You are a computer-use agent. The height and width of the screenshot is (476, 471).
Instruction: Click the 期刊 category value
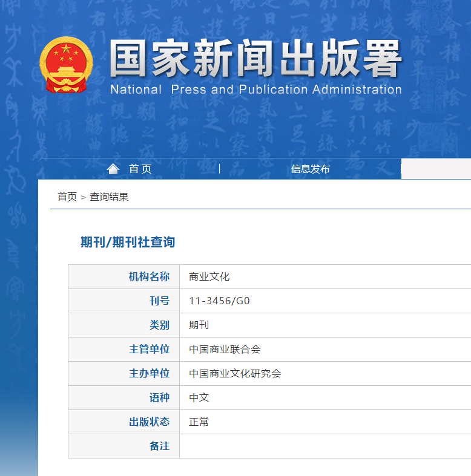tap(199, 325)
